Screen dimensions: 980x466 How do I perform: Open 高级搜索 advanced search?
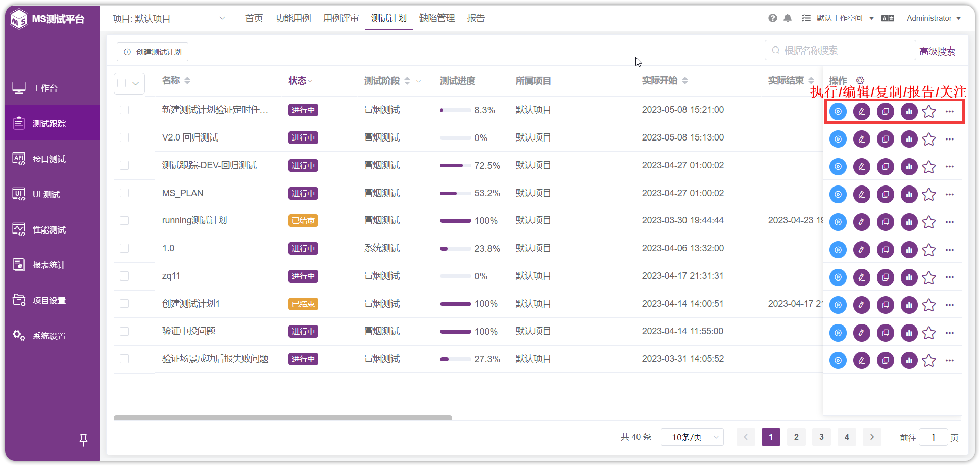[x=937, y=51]
